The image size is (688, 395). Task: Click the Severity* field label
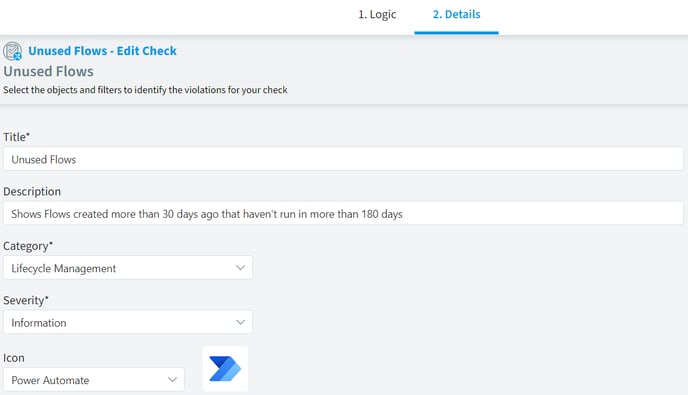pos(25,301)
